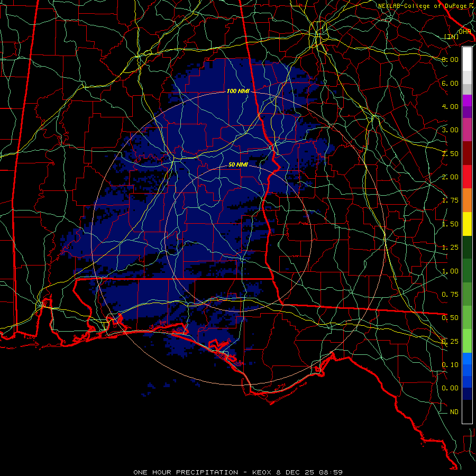The width and height of the screenshot is (476, 476).
Task: Click the '[IN]' units label
Action: pos(451,36)
